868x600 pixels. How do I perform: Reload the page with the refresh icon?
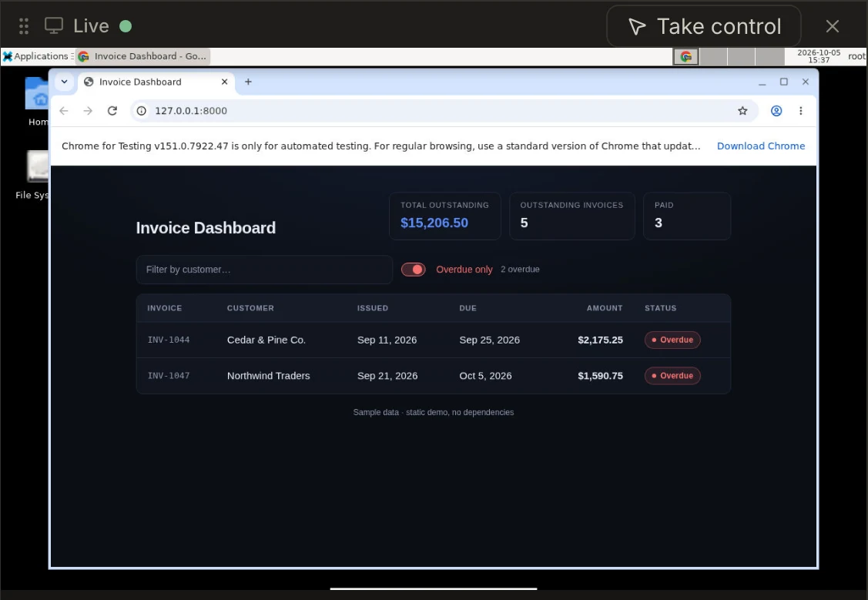point(112,111)
